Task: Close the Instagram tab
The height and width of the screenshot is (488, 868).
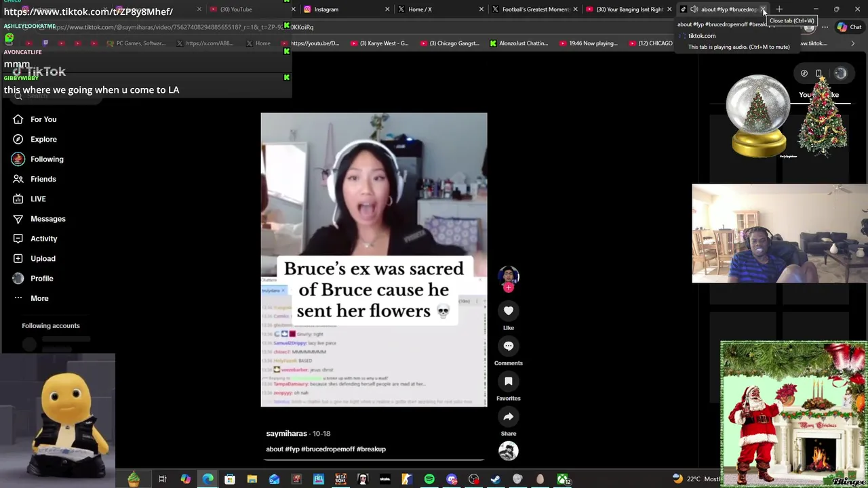Action: coord(387,9)
